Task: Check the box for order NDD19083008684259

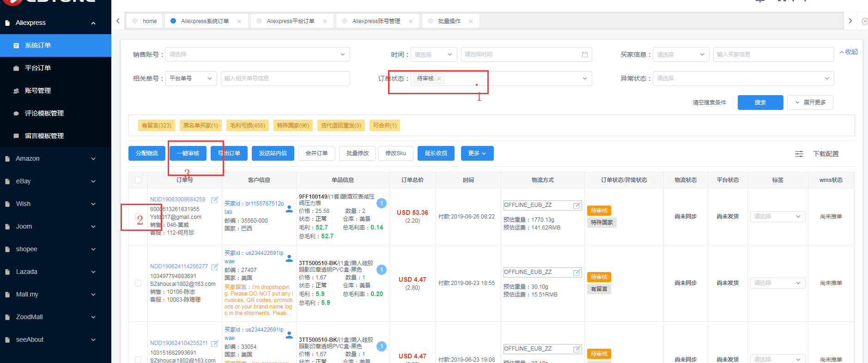Action: pos(138,217)
